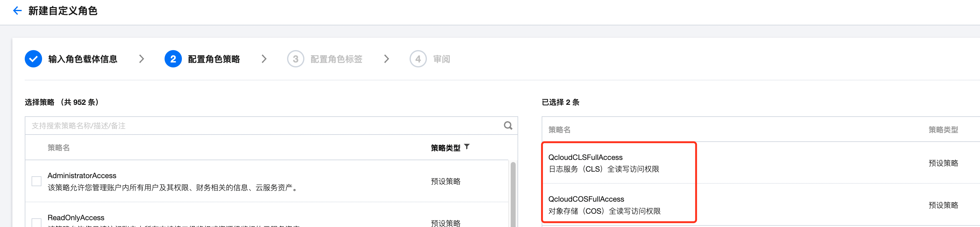Screen dimensions: 980x227
Task: Click the 策略类型 column header in left table
Action: [x=445, y=148]
